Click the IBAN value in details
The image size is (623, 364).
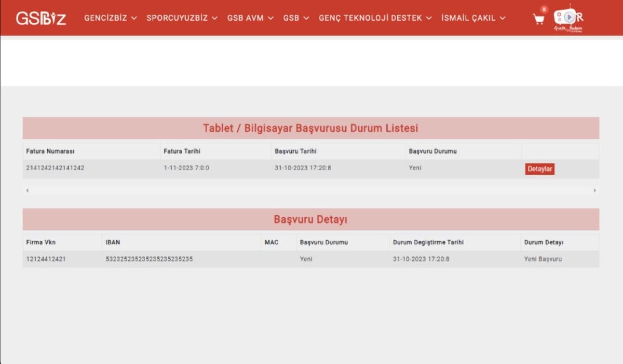149,259
